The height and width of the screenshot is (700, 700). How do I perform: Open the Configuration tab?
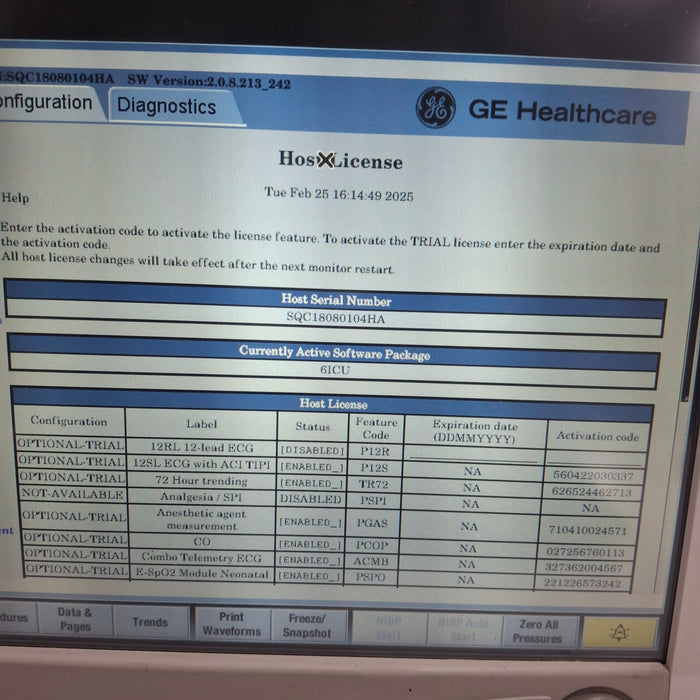(45, 103)
